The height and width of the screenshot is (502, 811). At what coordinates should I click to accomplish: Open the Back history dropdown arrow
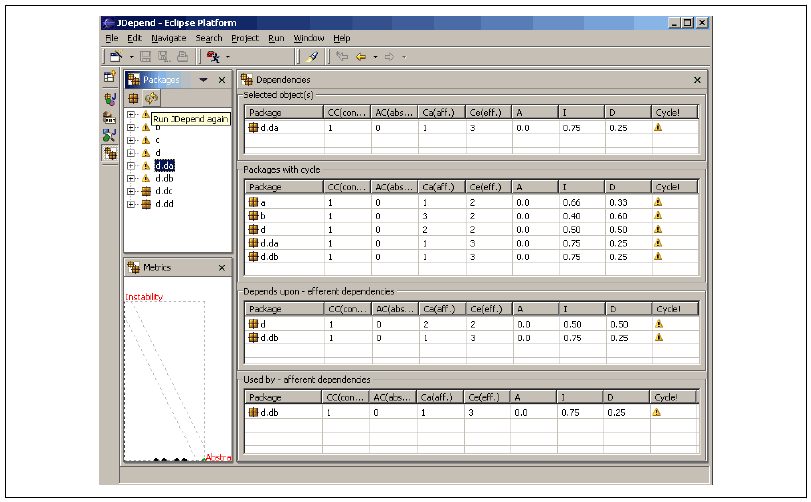pyautogui.click(x=376, y=57)
